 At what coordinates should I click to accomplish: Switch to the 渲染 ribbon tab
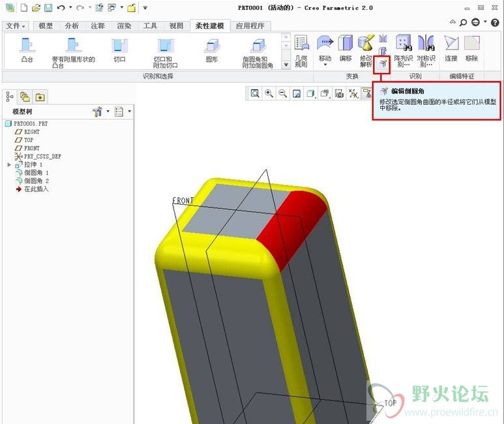coord(124,25)
